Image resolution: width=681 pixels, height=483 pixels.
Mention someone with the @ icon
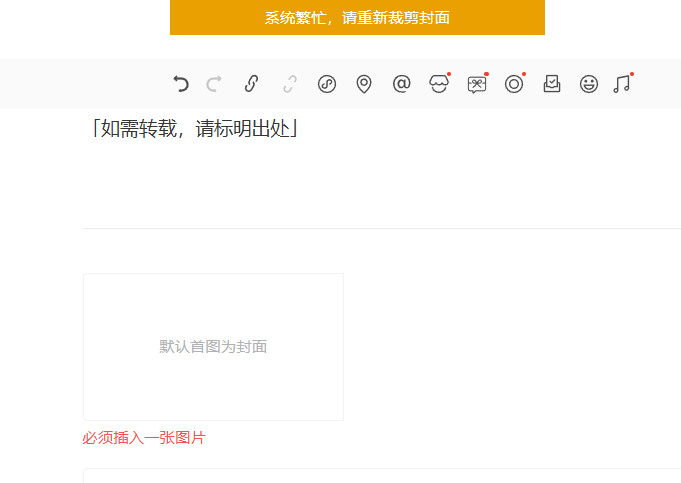tap(401, 84)
